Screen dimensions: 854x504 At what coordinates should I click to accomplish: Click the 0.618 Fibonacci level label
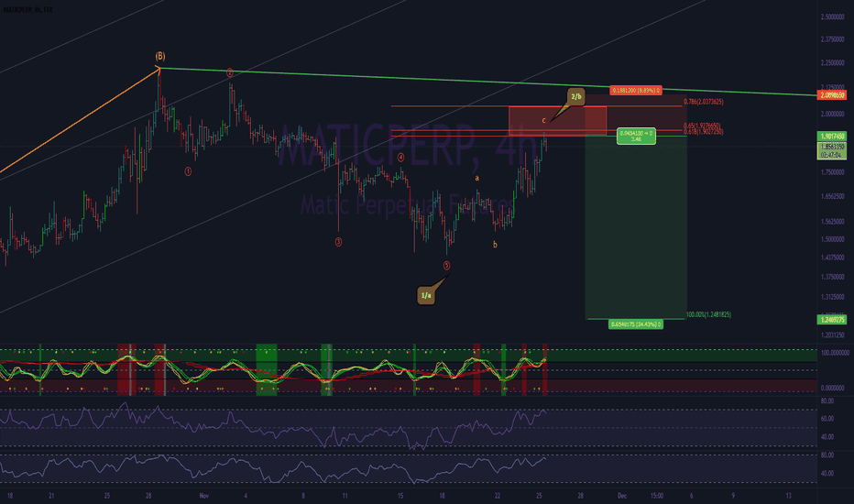[703, 132]
